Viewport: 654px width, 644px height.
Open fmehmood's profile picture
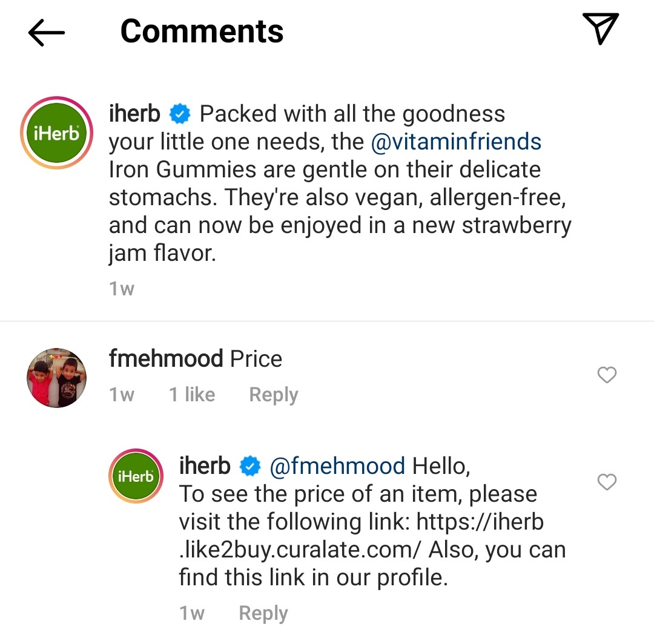56,378
